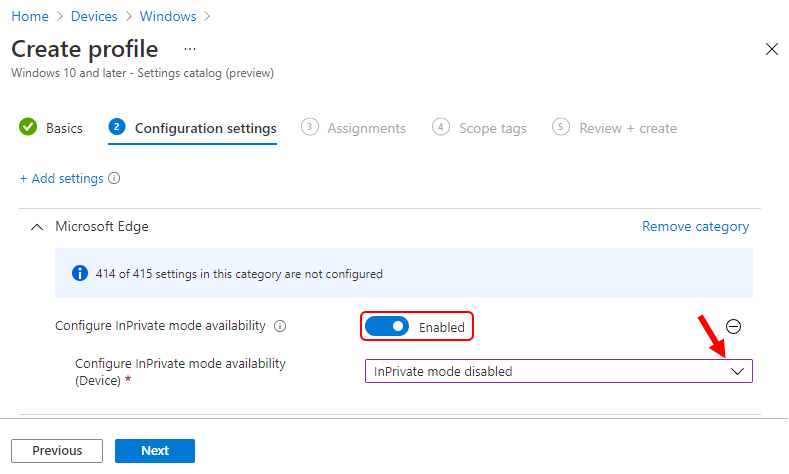Click the green checkmark Basics step icon

pyautogui.click(x=28, y=127)
